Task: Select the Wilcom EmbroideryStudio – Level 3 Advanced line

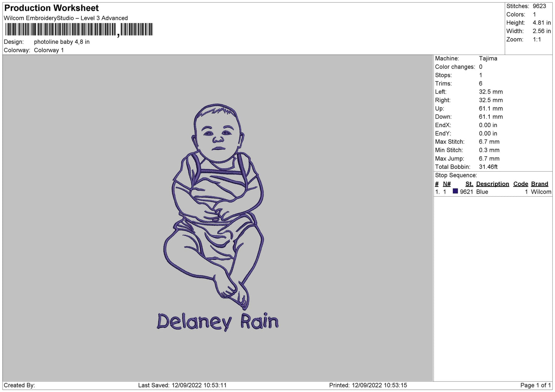Action: click(x=66, y=18)
